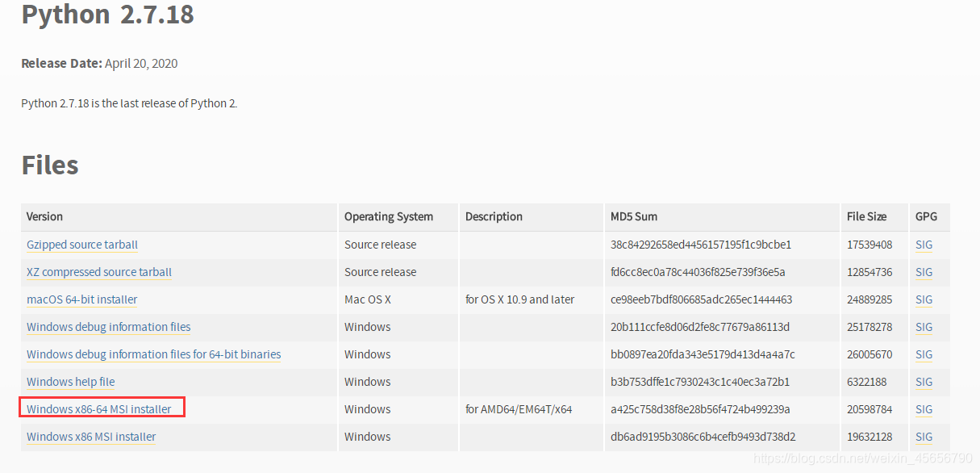Select MD5 sum ce98eeb7bdf806685adc265ec1444463
This screenshot has width=980, height=473.
click(702, 299)
